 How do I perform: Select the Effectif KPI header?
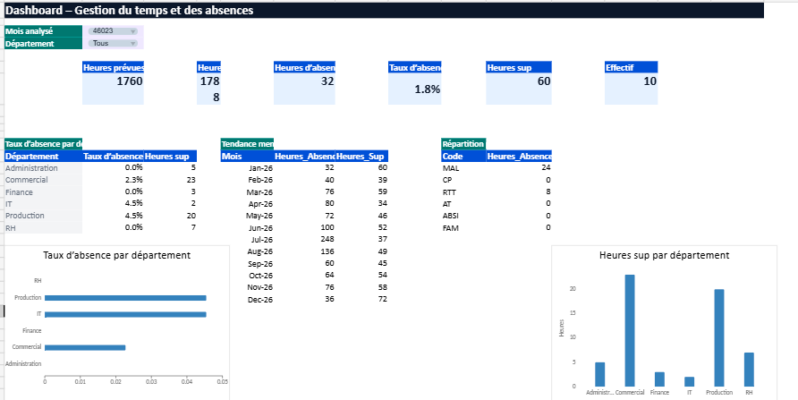[x=631, y=67]
